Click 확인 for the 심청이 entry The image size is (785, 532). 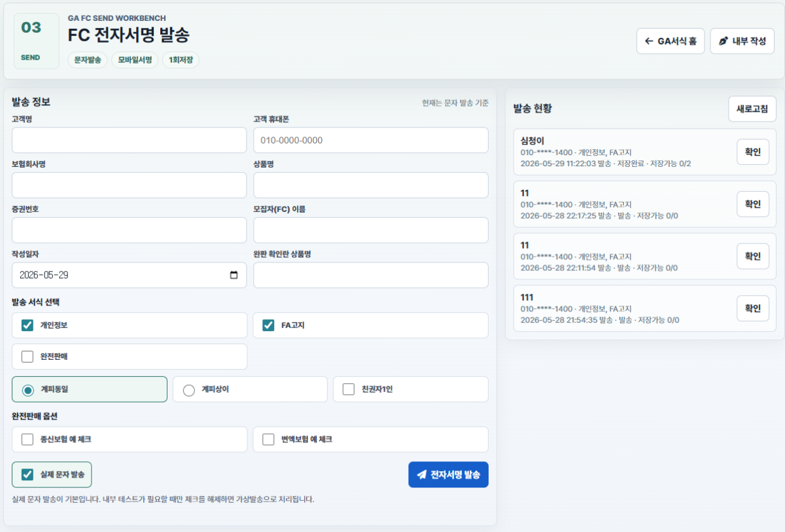[x=753, y=152]
